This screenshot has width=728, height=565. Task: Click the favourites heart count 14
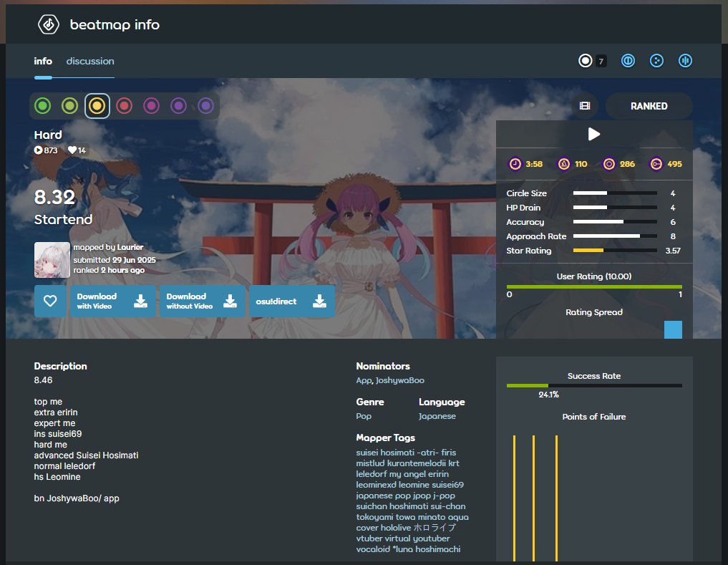click(77, 150)
